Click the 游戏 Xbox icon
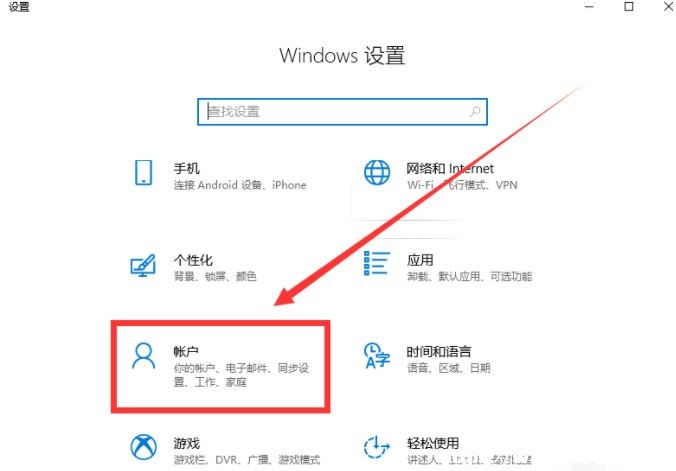 [144, 447]
